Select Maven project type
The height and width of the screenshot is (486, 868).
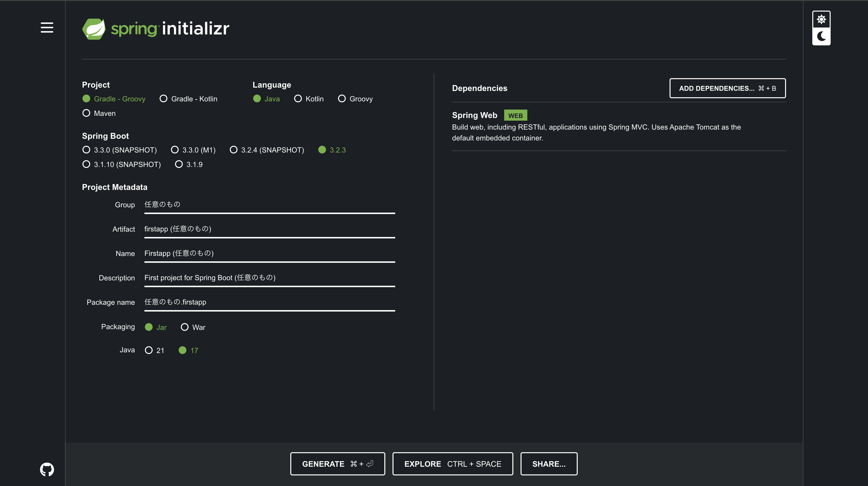click(x=87, y=113)
